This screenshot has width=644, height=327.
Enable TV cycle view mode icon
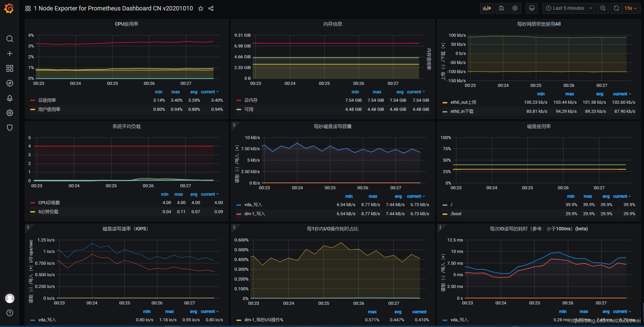[532, 8]
